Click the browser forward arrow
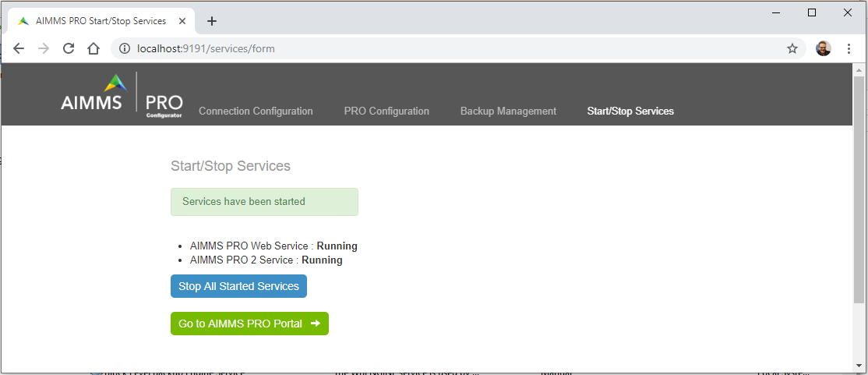Viewport: 868px width, 375px height. [x=44, y=49]
